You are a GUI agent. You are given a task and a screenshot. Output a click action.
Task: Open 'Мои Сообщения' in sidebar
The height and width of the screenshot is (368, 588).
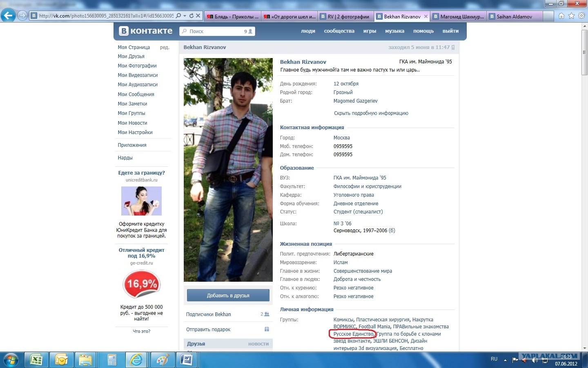tap(136, 94)
